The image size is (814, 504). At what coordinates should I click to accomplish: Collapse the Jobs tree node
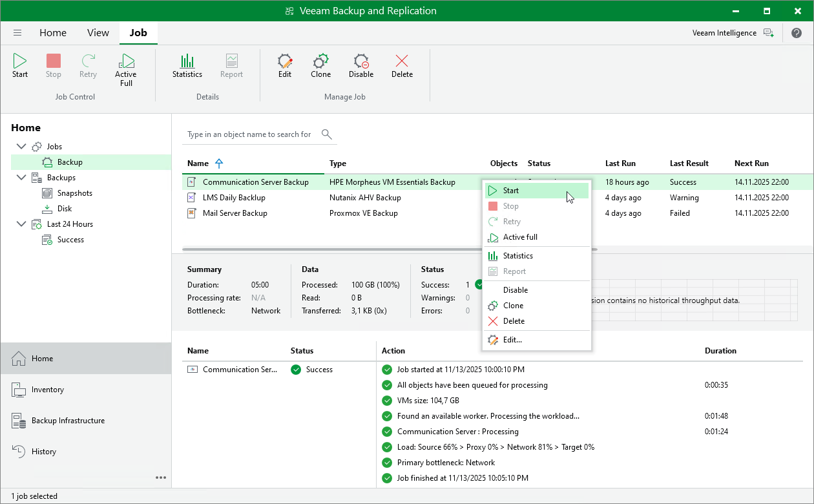21,146
